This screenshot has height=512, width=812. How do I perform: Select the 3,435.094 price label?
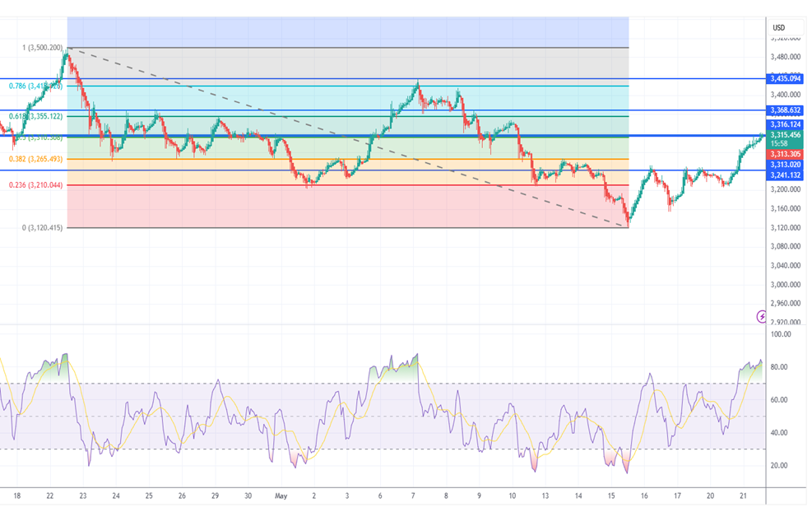[785, 79]
